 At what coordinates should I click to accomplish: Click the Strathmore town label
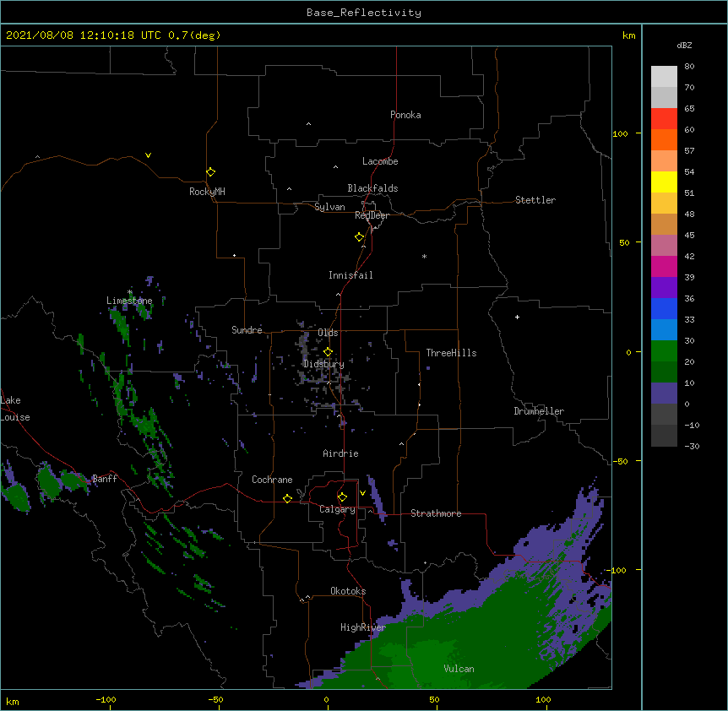point(436,513)
